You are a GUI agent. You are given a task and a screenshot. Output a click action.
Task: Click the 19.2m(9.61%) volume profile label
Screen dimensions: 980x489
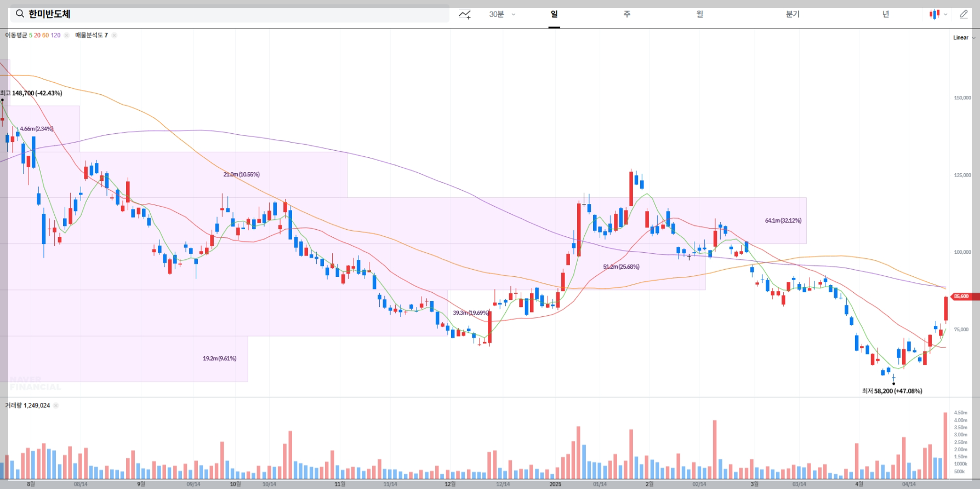[x=219, y=359]
